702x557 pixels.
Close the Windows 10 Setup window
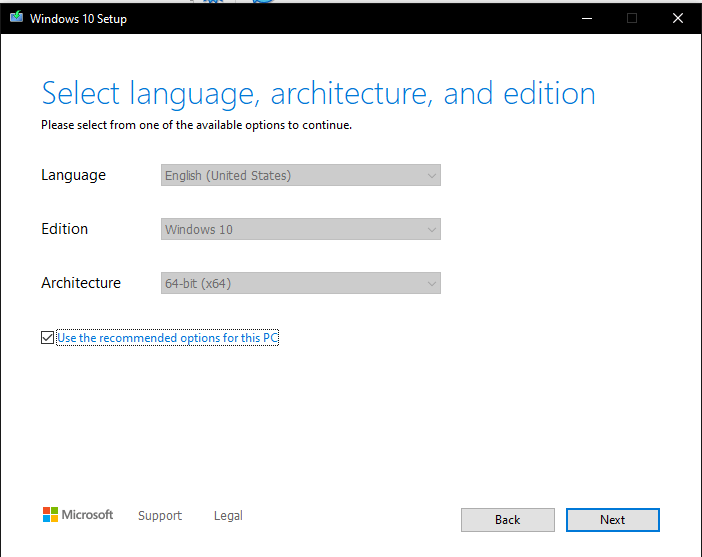click(x=678, y=18)
